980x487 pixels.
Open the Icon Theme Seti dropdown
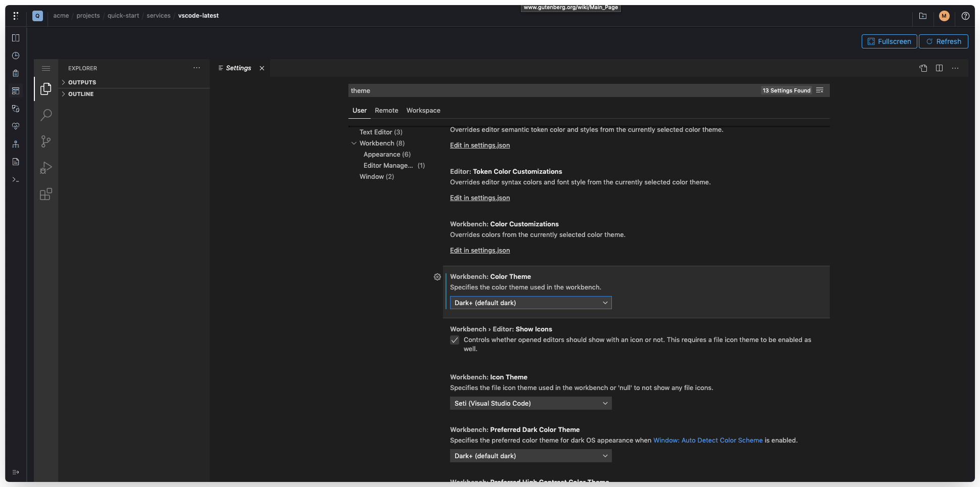click(x=531, y=403)
